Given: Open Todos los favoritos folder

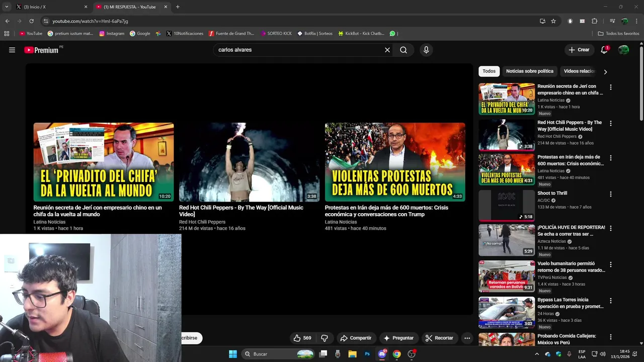Looking at the screenshot, I should click(x=619, y=34).
